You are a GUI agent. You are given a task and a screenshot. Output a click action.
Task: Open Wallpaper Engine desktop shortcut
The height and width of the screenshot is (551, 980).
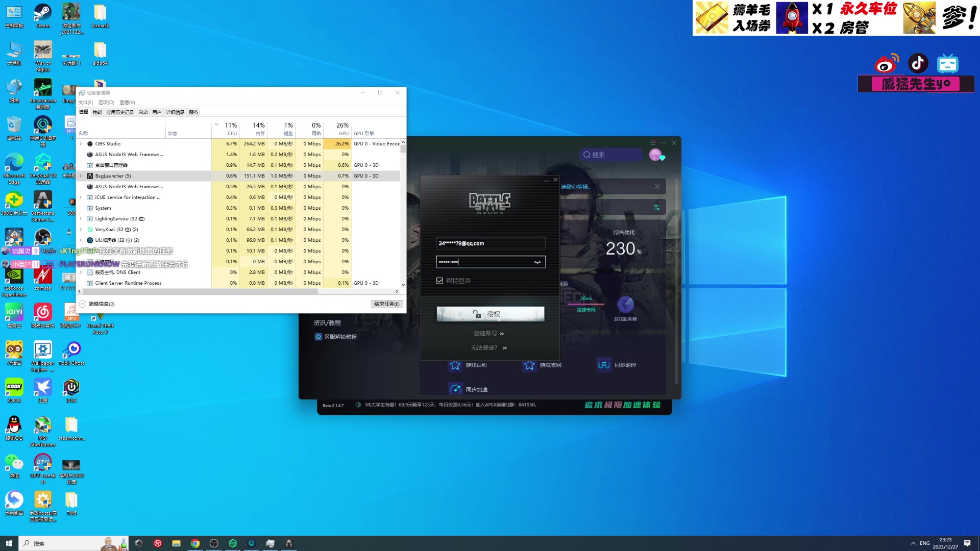(43, 356)
